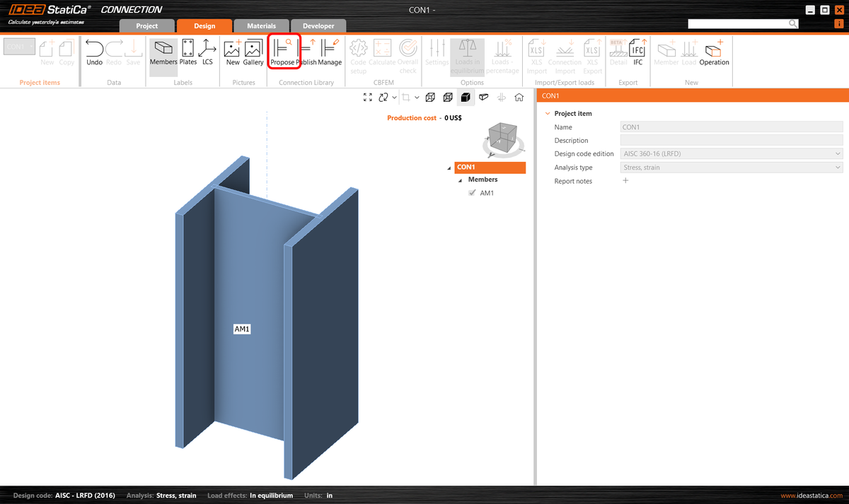Collapse the Project item section
849x504 pixels.
548,113
